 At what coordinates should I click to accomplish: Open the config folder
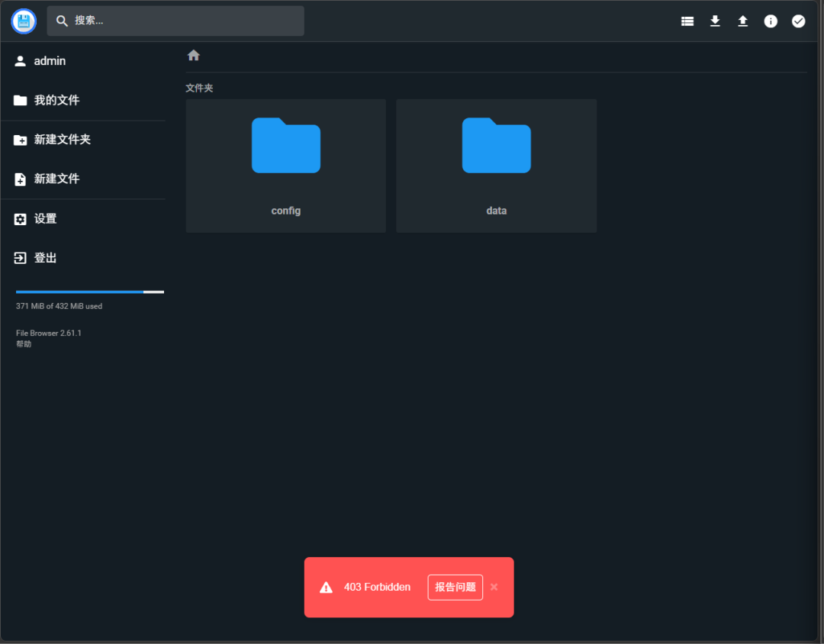pos(285,166)
